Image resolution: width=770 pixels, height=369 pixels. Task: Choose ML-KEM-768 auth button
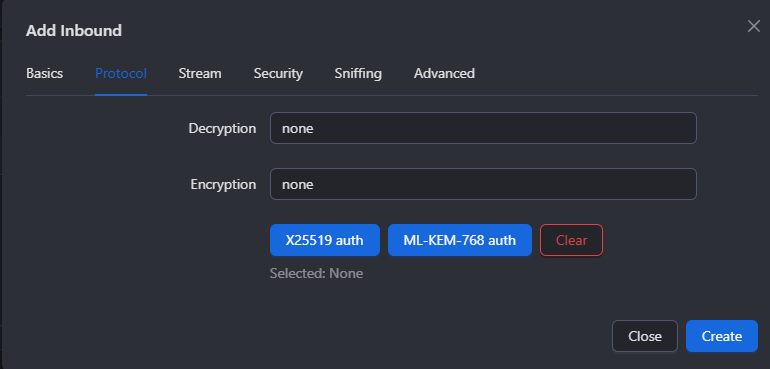tap(460, 240)
